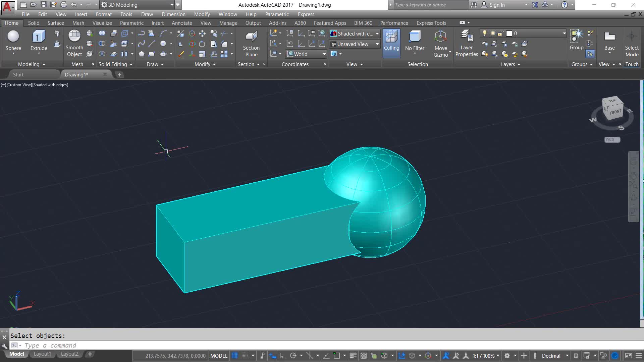The height and width of the screenshot is (362, 644).
Task: Switch to the Layout1 tab
Action: (42, 354)
